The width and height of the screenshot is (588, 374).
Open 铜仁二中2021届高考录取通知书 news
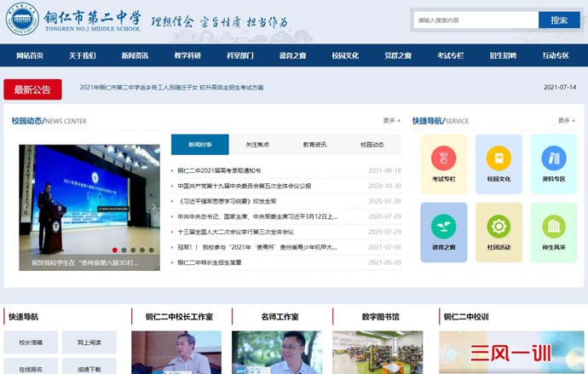(x=219, y=170)
